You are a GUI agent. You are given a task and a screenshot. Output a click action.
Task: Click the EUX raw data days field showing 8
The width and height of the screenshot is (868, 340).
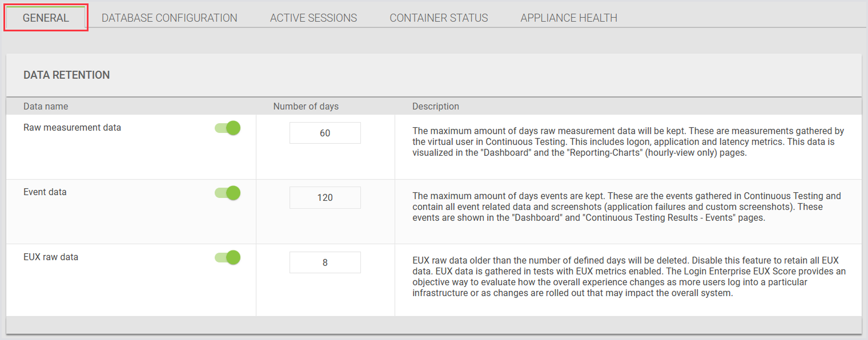point(325,262)
